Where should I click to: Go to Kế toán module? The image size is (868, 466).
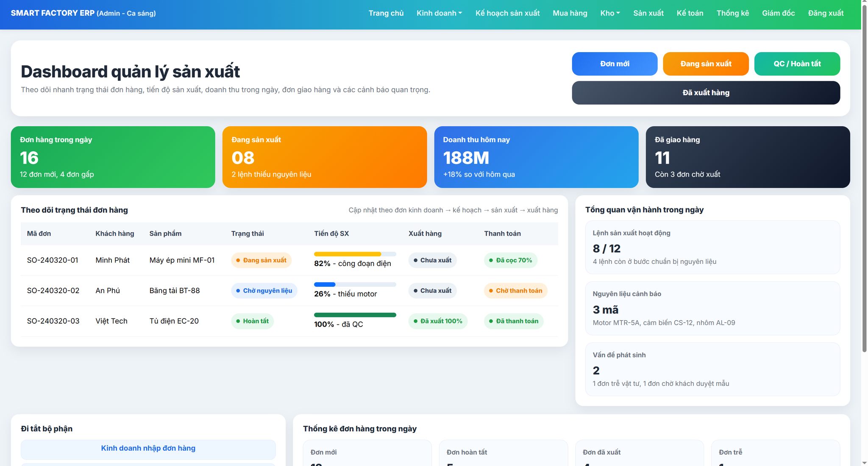coord(690,13)
